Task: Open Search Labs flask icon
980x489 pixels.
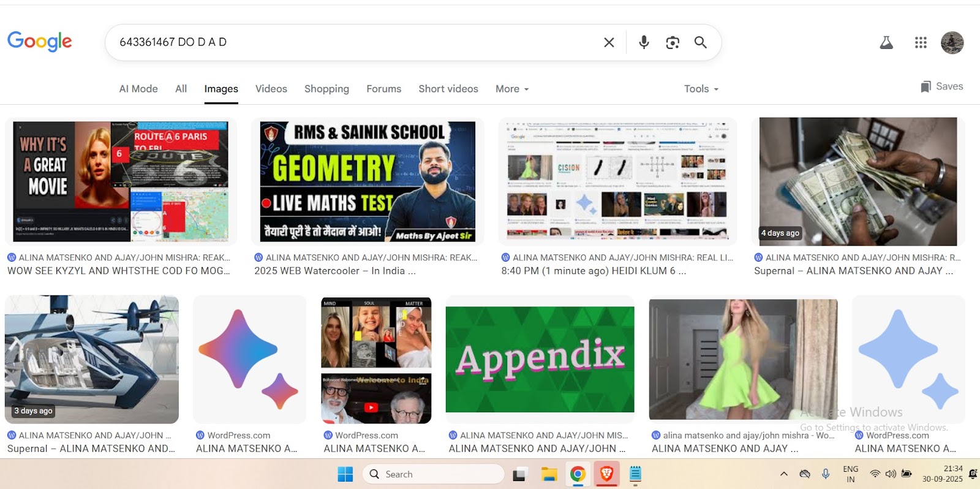Action: click(x=886, y=42)
